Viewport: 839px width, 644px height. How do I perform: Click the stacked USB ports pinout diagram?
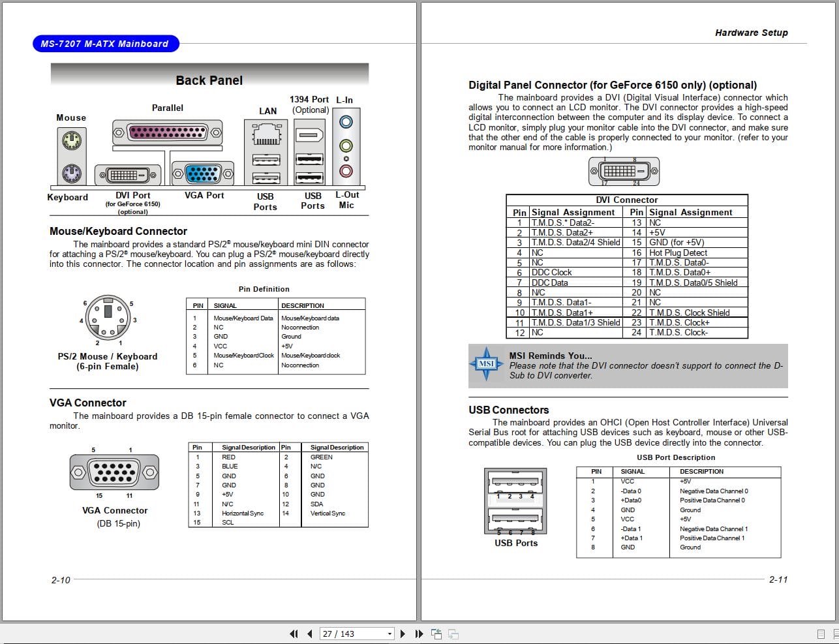point(515,502)
